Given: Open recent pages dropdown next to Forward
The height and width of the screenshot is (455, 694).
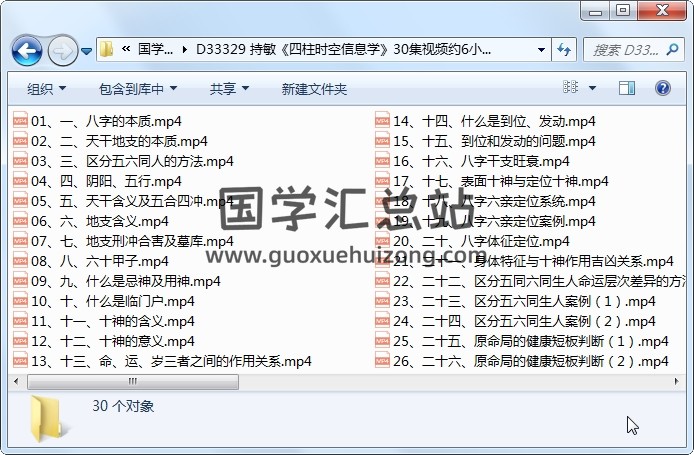Looking at the screenshot, I should pyautogui.click(x=87, y=52).
